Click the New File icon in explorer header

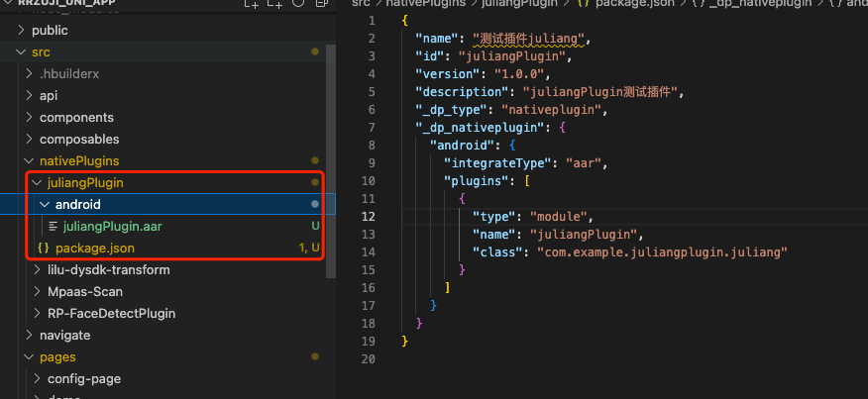251,5
